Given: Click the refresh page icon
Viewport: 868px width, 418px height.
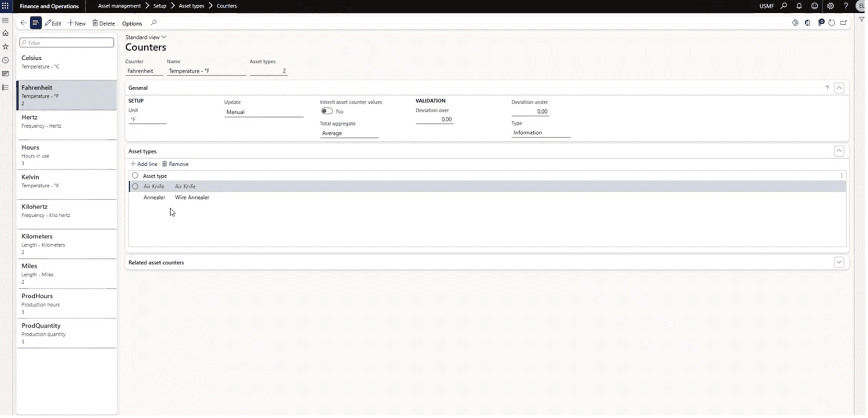Looking at the screenshot, I should (831, 23).
